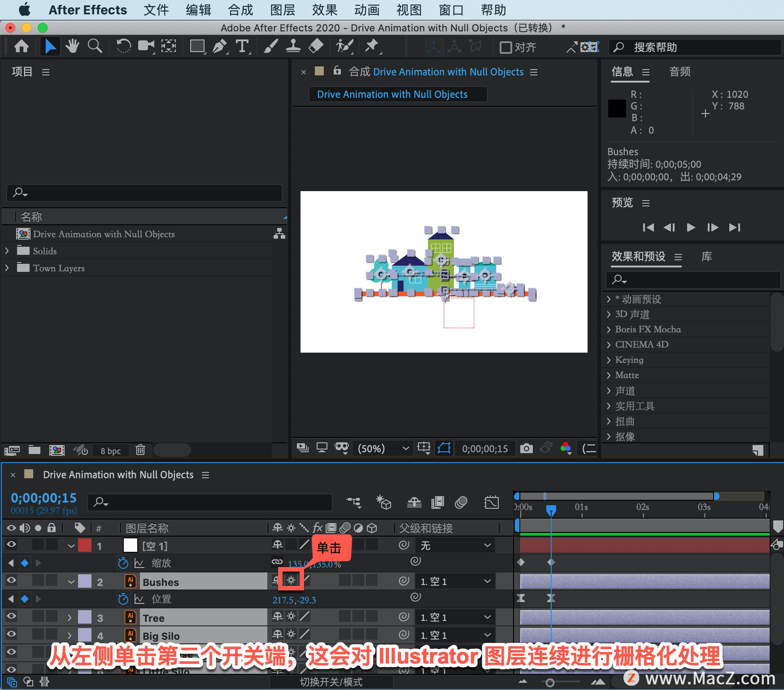The image size is (784, 690).
Task: Toggle continuous rasterize on Tree layer
Action: coord(291,616)
